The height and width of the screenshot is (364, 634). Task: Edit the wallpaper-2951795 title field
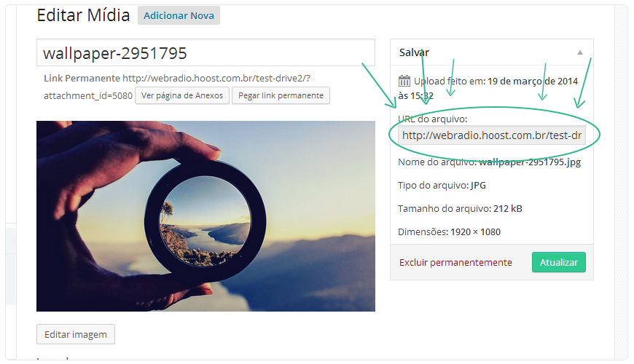[x=206, y=52]
